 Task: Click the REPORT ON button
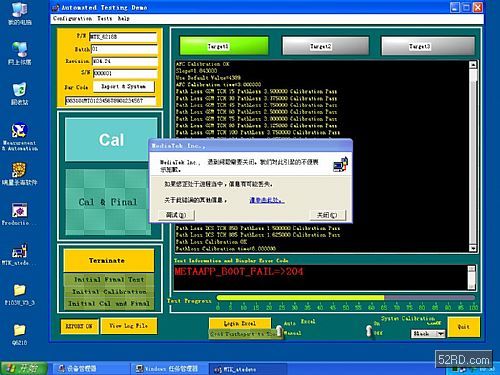click(79, 326)
